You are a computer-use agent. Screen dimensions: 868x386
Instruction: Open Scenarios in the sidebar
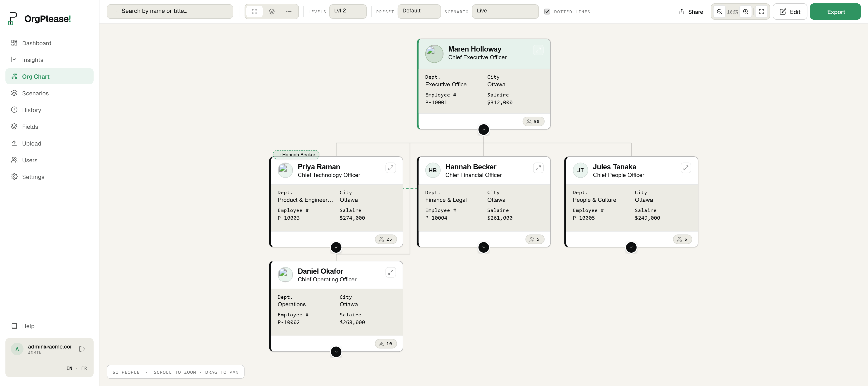pos(50,93)
